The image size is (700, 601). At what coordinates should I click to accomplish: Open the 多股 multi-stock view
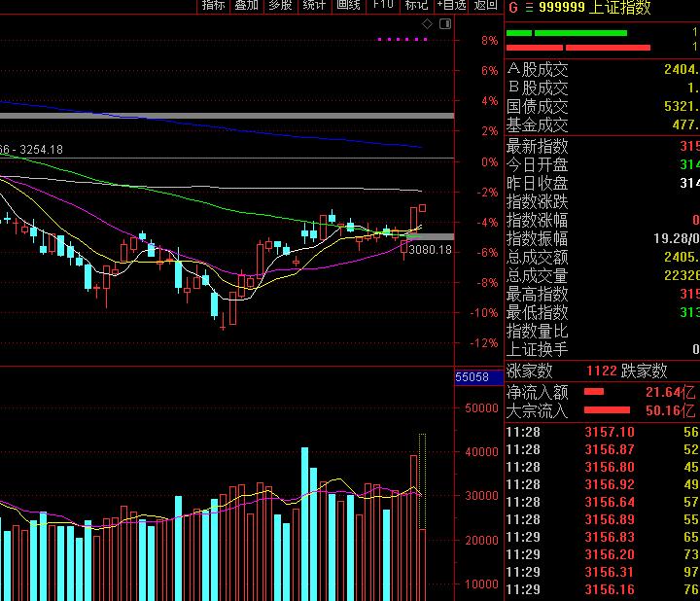(281, 5)
